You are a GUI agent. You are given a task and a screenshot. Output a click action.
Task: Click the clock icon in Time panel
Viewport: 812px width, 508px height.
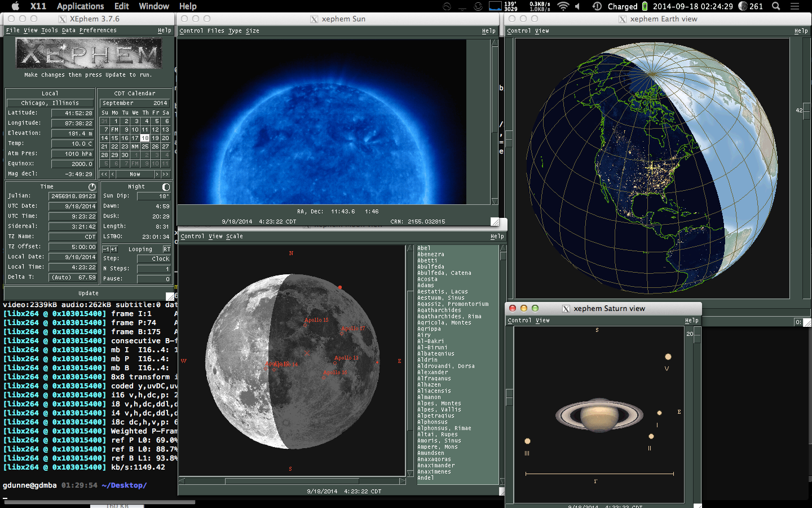(92, 187)
